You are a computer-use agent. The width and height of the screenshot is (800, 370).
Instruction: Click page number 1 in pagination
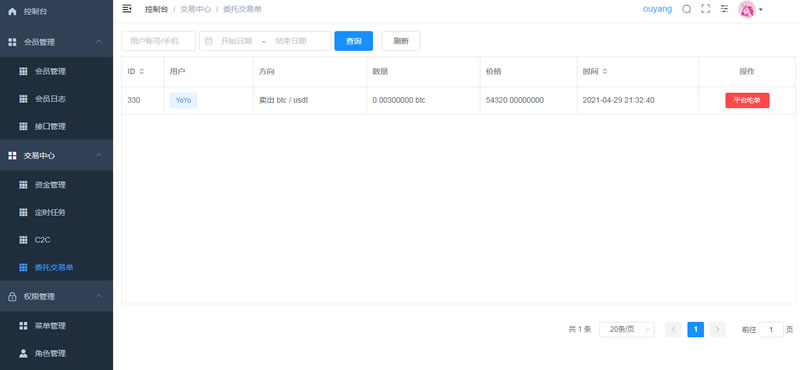[695, 330]
